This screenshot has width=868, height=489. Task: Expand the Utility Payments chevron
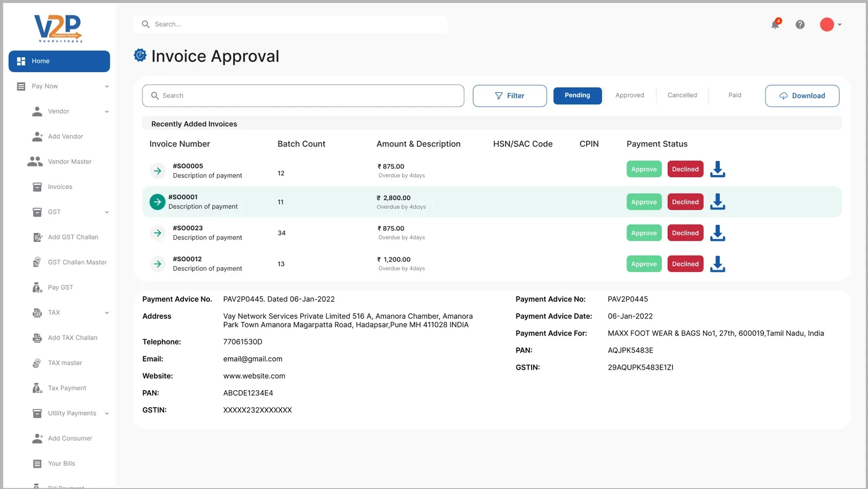pyautogui.click(x=107, y=414)
